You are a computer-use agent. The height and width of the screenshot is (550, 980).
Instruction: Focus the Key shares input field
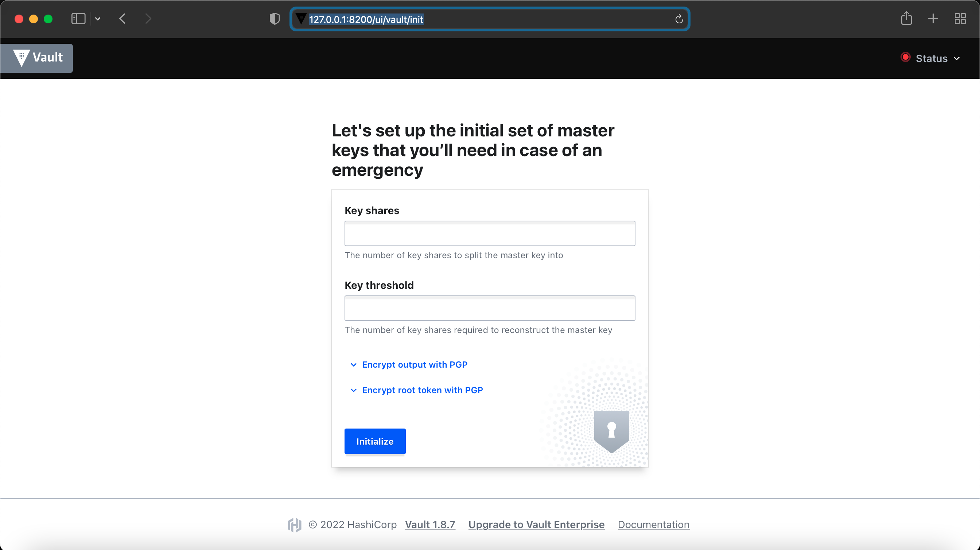coord(490,233)
